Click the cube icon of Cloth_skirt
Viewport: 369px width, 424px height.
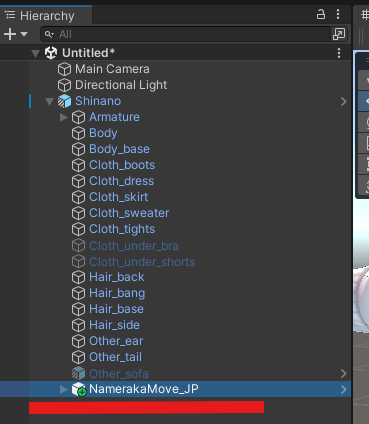tap(78, 197)
